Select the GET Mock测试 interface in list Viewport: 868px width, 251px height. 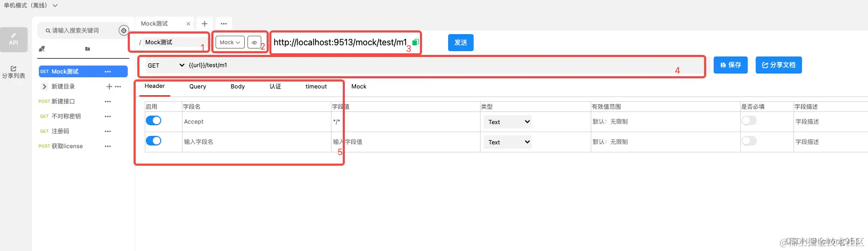(83, 71)
